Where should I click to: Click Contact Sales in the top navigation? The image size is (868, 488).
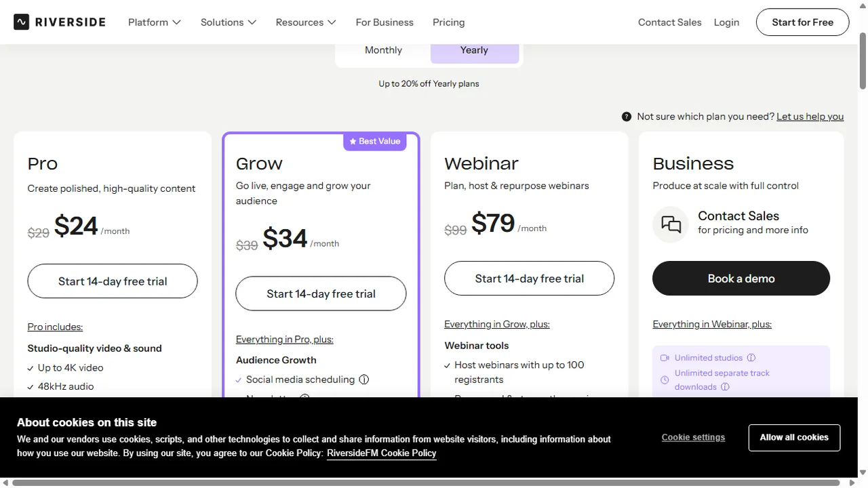click(670, 22)
